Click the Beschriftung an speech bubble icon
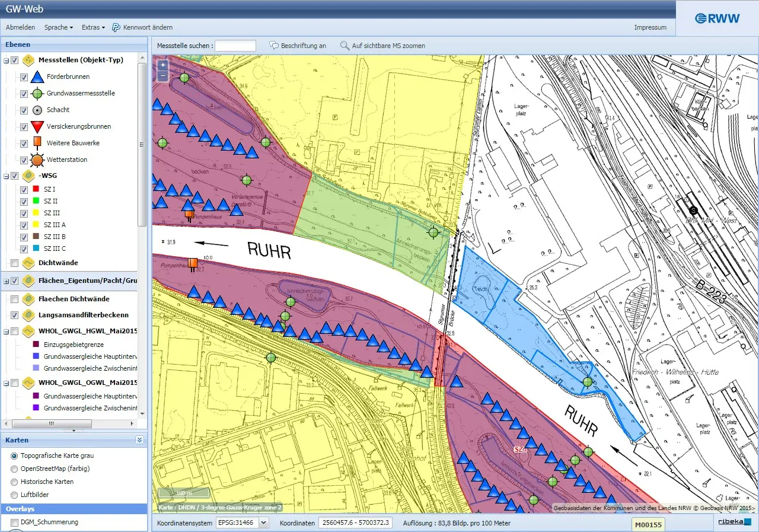 pyautogui.click(x=274, y=46)
